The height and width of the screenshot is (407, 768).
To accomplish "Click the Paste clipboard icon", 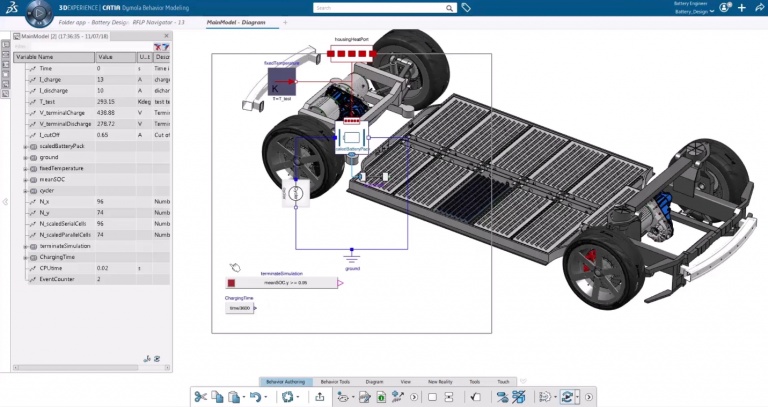I will coord(235,396).
